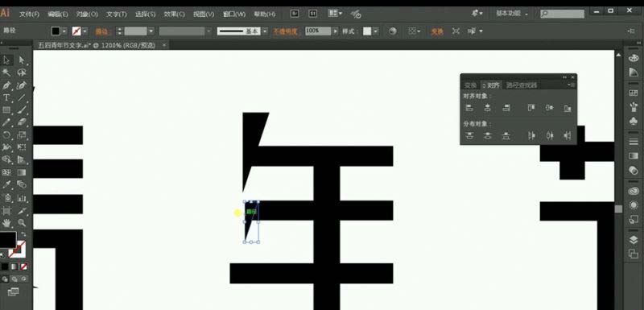Select the Eyedropper tool
Screen dimensions: 644x310
(6, 184)
